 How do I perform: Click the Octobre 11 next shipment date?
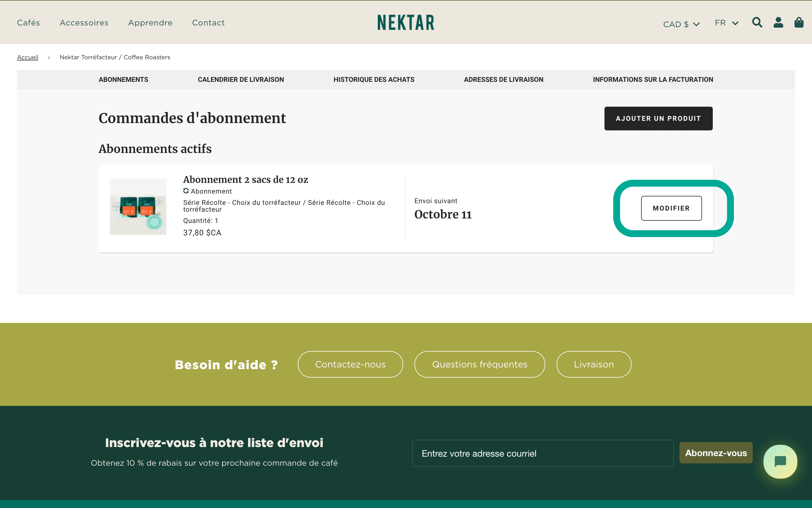click(x=443, y=214)
